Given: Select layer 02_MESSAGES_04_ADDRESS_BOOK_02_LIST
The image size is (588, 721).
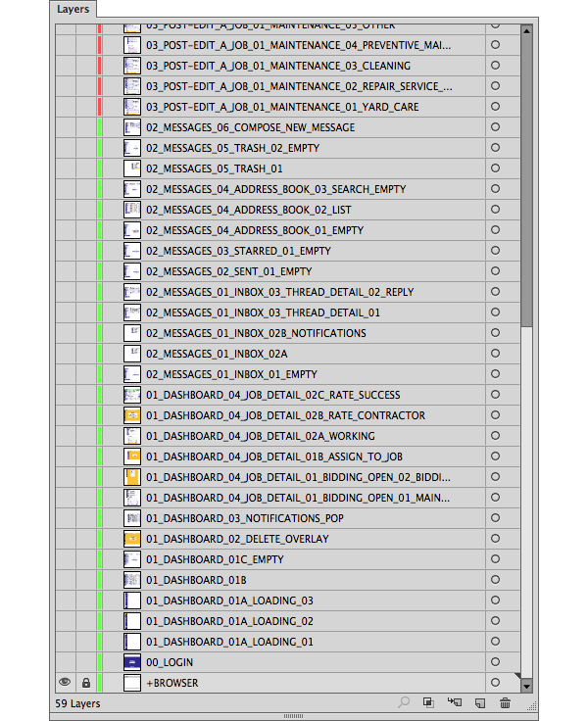Looking at the screenshot, I should 249,210.
